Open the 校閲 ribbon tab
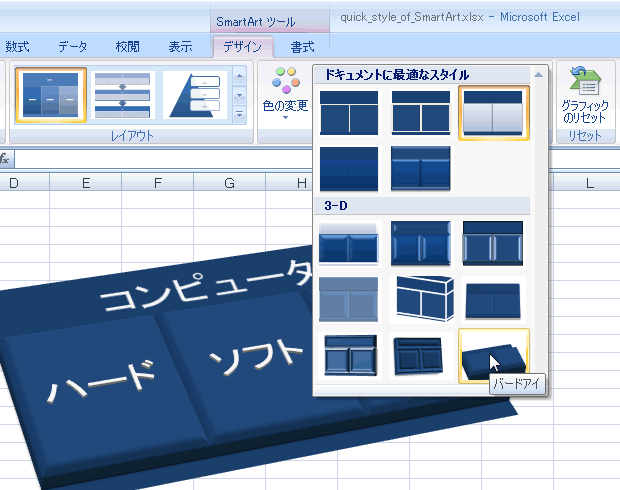Screen dimensions: 620x490 (127, 47)
